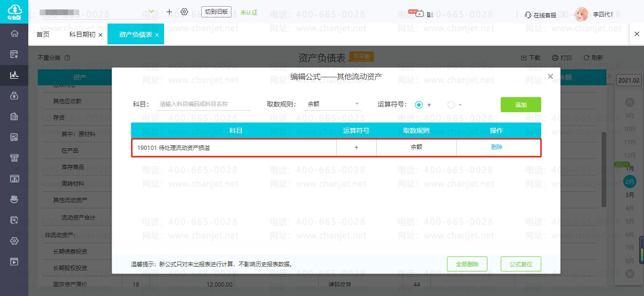Open the settings gear icon in left sidebar

click(x=14, y=241)
